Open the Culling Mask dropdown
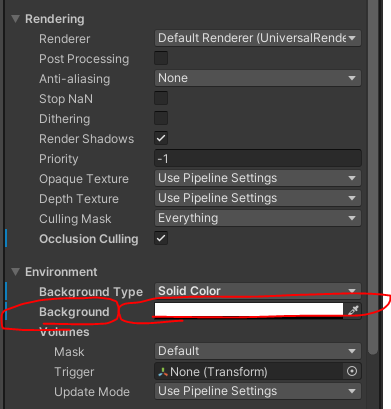The image size is (391, 409). point(258,218)
